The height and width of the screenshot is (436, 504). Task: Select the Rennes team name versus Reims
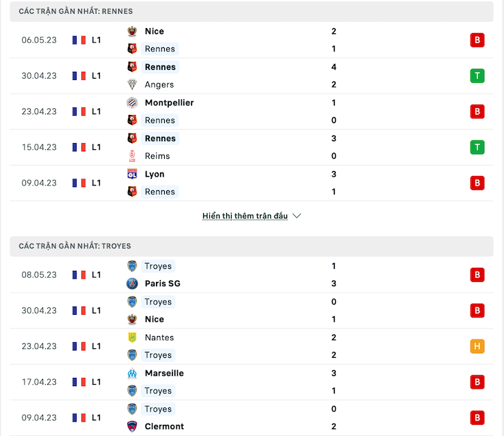click(160, 138)
